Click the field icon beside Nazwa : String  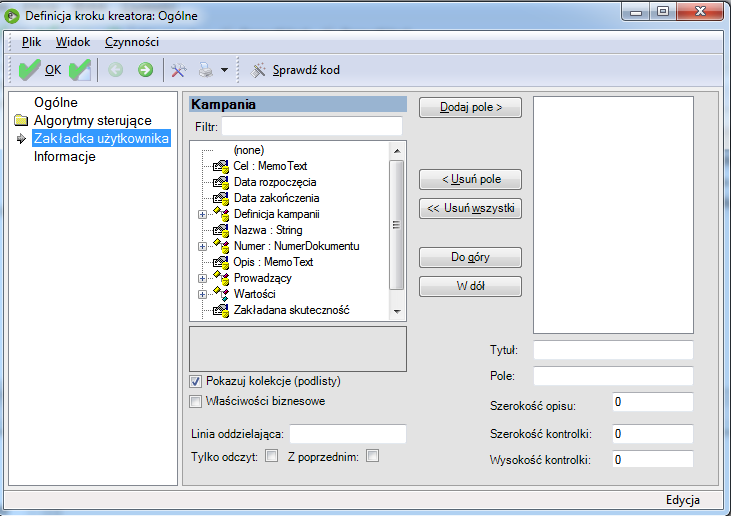221,230
